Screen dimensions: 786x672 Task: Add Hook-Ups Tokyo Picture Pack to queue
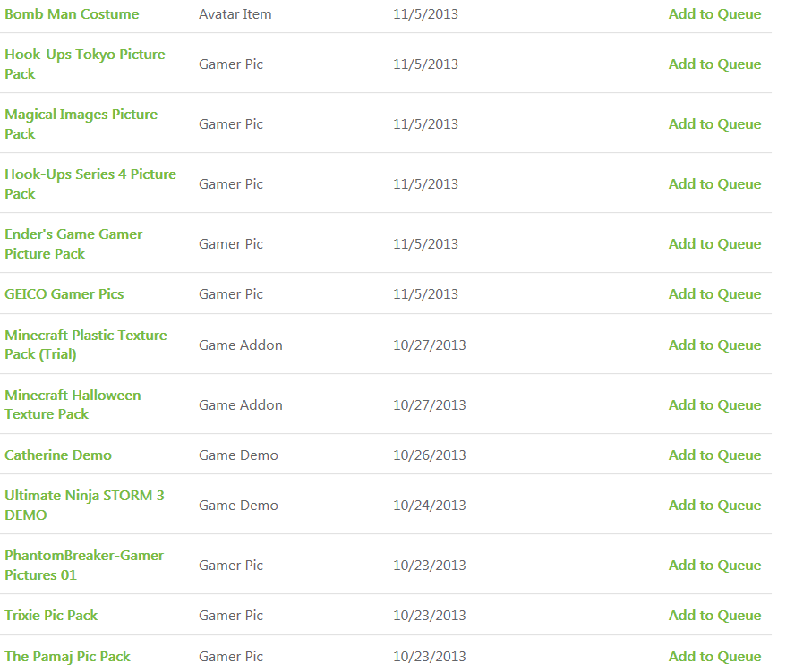click(714, 64)
